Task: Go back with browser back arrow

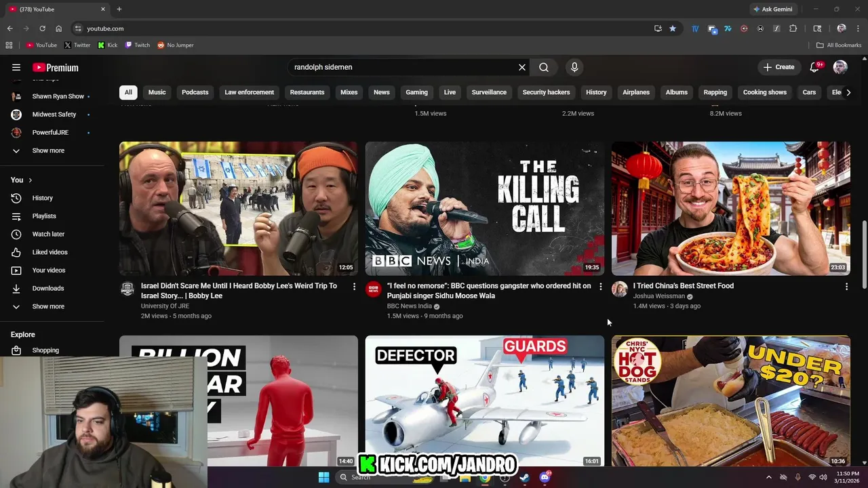Action: pos(9,28)
